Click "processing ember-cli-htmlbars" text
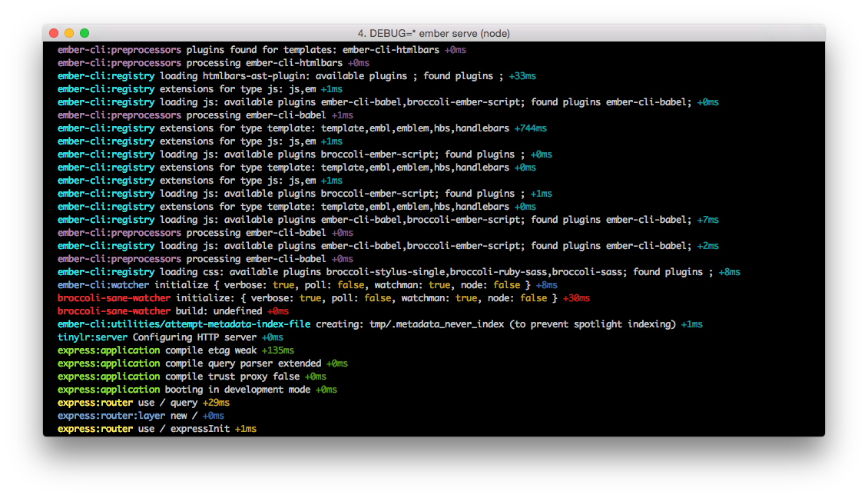 coord(264,63)
